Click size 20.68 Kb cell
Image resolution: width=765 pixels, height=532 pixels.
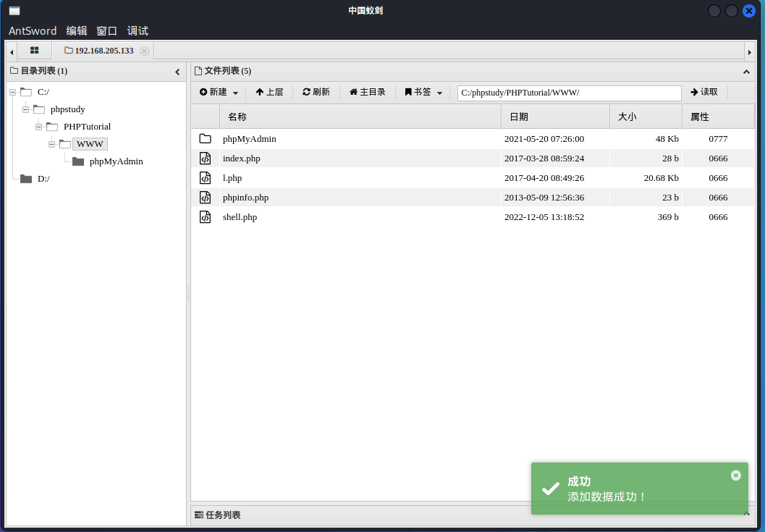661,178
